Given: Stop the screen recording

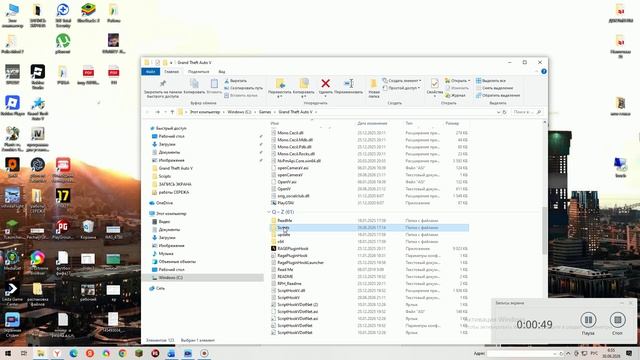Looking at the screenshot, I should click(618, 320).
